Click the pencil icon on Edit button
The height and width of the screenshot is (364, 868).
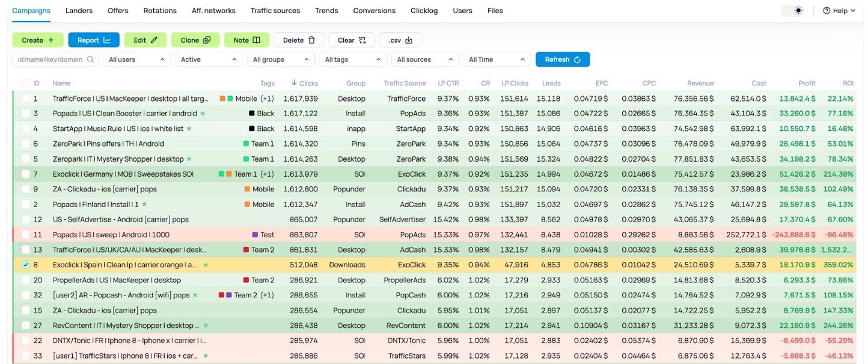tap(154, 40)
